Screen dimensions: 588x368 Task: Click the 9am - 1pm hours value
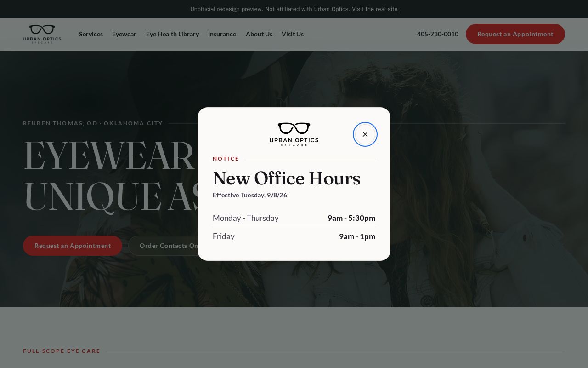click(357, 236)
